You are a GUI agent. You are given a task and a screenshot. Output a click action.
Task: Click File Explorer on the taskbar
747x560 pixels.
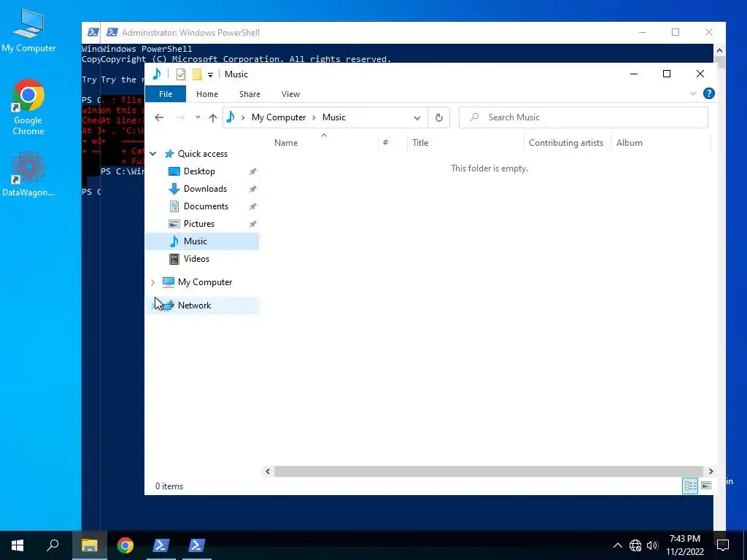[x=89, y=545]
